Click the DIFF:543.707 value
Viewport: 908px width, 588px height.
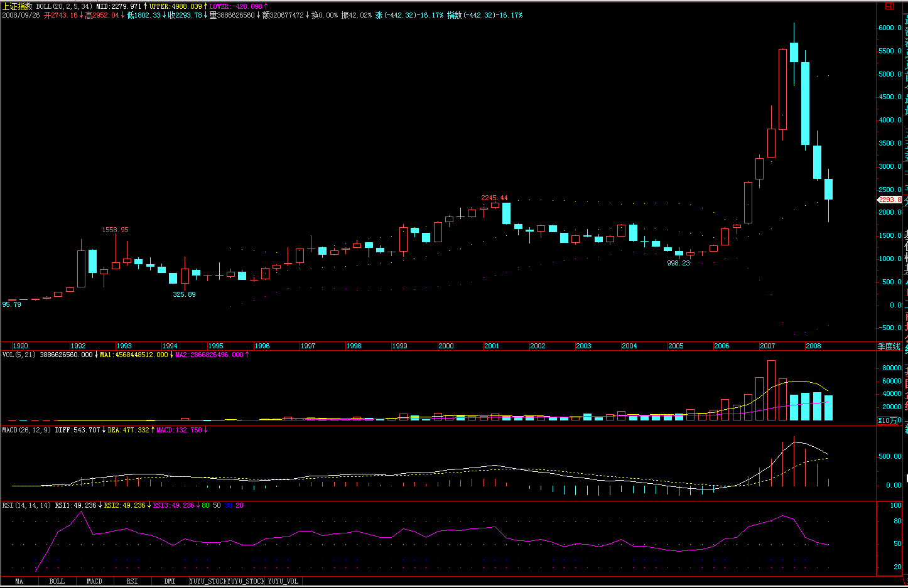tap(77, 430)
